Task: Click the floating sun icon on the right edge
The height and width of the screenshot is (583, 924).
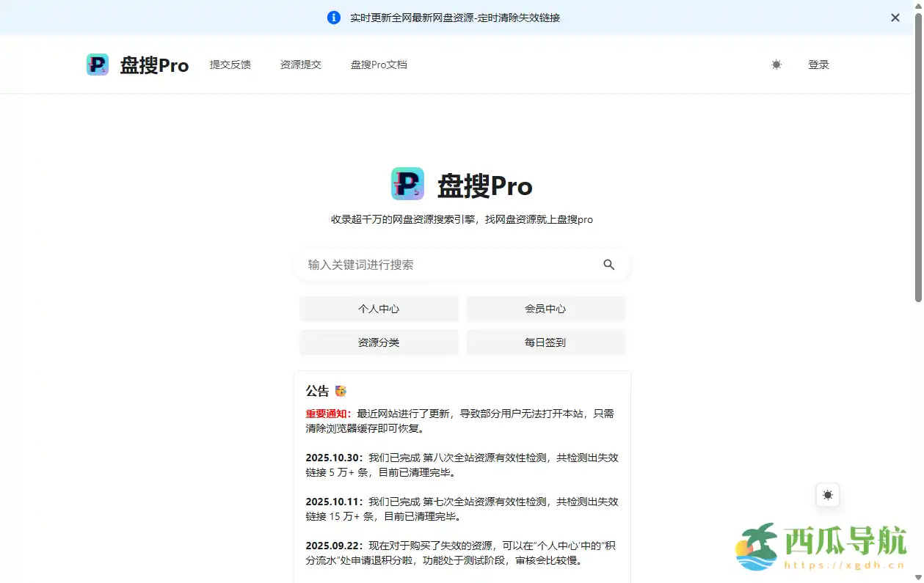Action: [827, 495]
